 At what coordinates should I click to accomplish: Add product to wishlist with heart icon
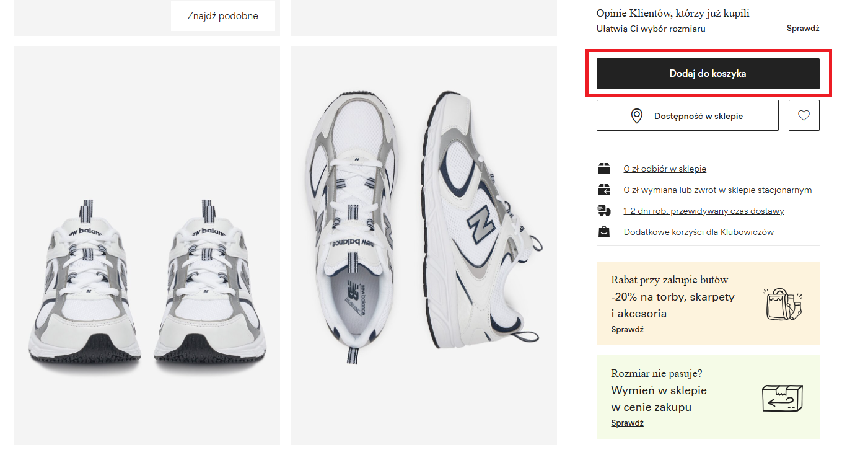[x=804, y=115]
